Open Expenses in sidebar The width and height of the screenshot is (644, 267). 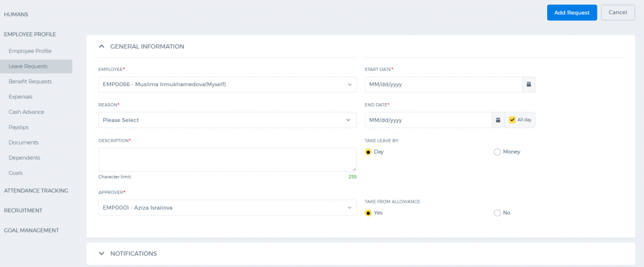click(x=21, y=97)
